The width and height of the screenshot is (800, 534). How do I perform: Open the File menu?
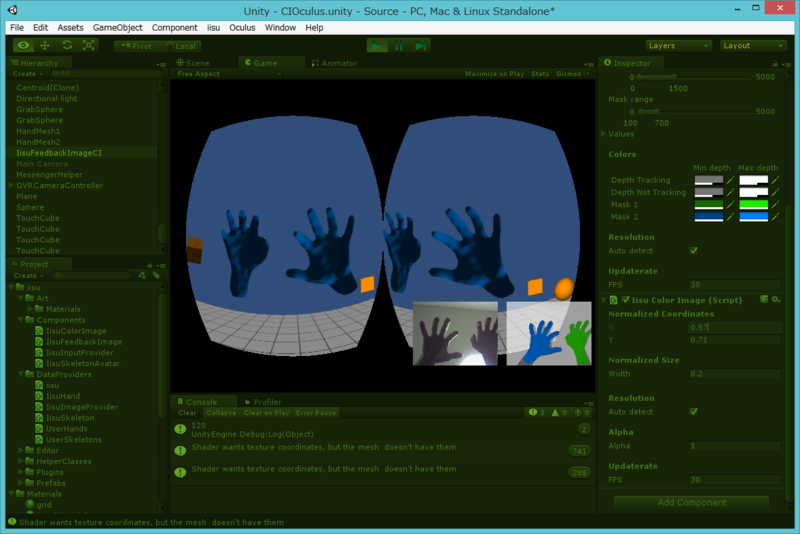(17, 28)
